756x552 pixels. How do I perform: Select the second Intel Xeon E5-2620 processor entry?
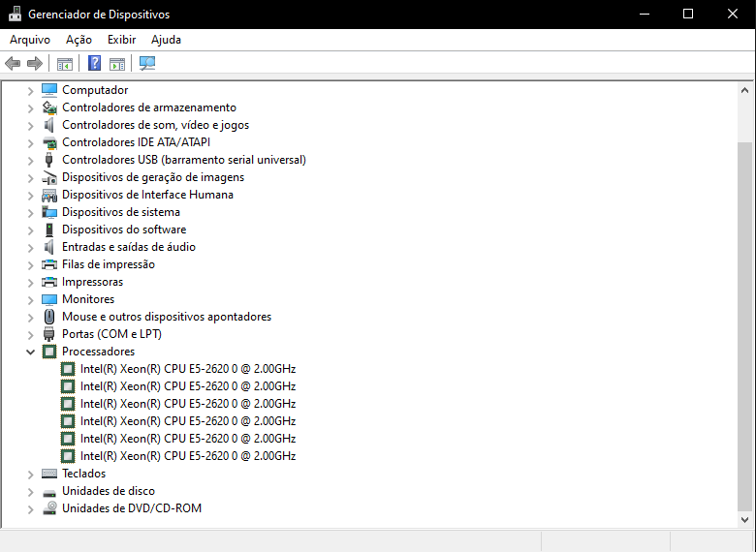(x=188, y=386)
